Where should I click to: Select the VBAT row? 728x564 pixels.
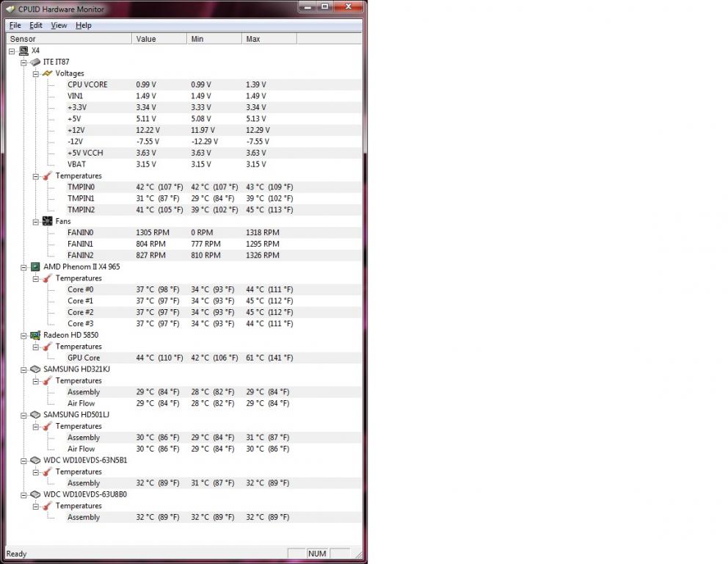coord(214,164)
